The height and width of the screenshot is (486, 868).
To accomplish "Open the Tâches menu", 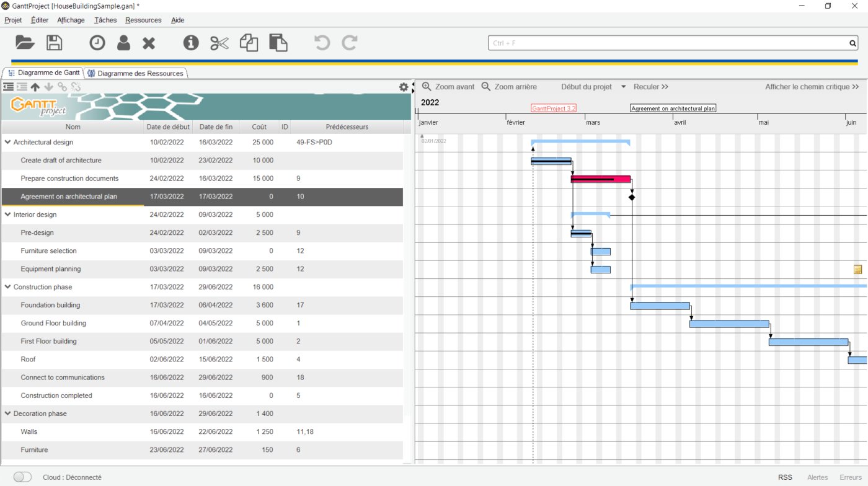I will click(x=105, y=20).
